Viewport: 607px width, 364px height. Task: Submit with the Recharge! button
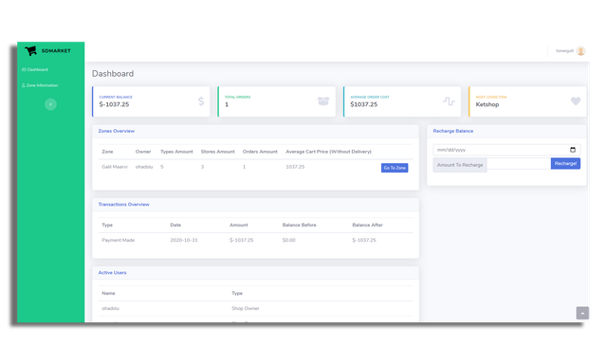565,164
